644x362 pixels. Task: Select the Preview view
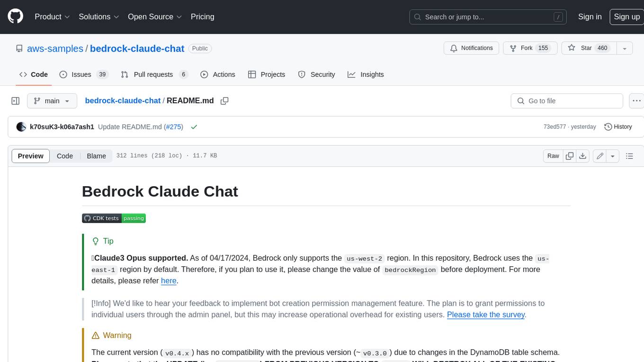point(31,156)
